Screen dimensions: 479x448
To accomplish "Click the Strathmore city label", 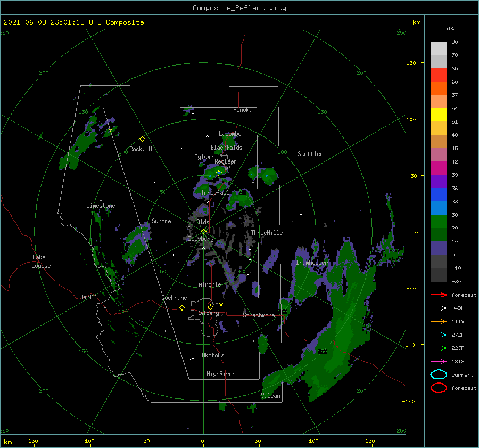I will click(259, 315).
